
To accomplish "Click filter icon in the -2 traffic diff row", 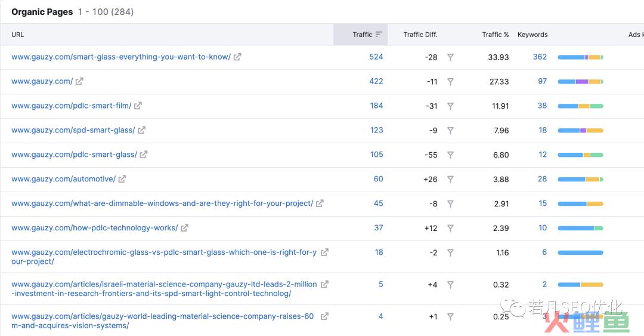I will [451, 252].
